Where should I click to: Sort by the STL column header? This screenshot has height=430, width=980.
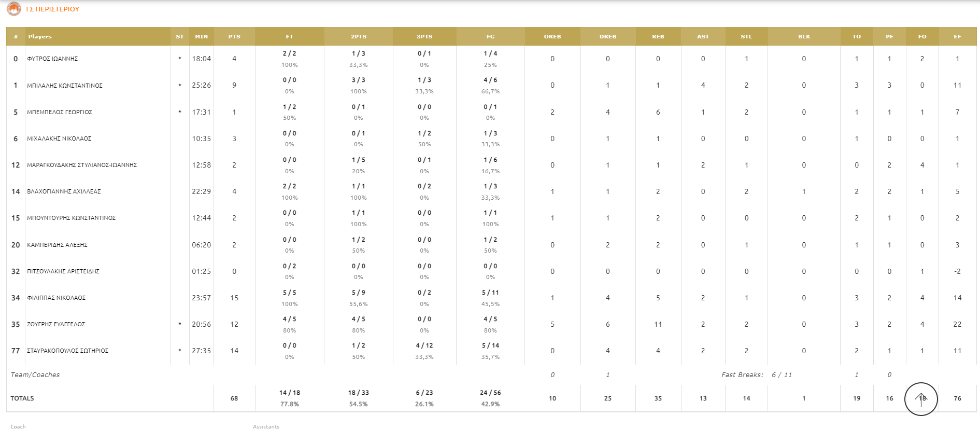click(x=746, y=37)
